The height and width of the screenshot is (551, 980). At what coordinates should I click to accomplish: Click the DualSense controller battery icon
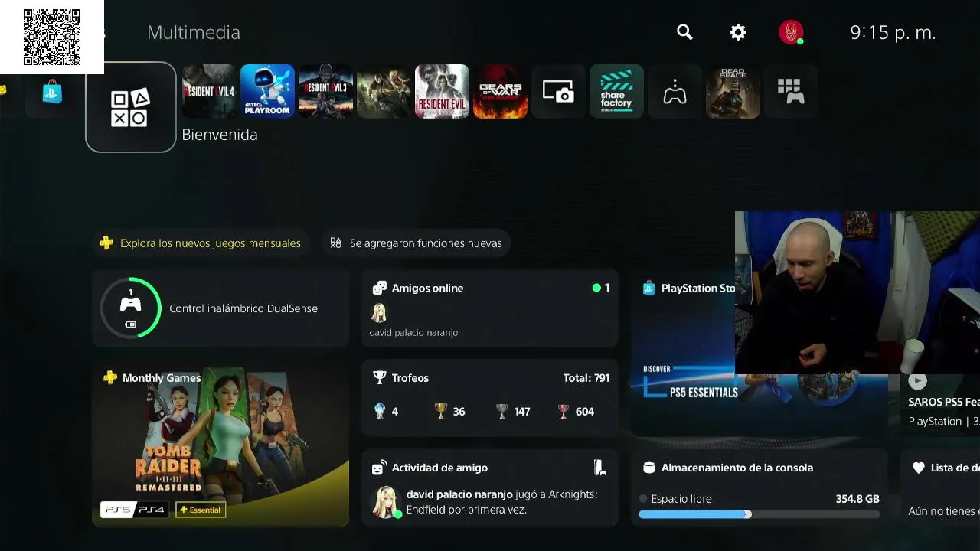point(131,324)
